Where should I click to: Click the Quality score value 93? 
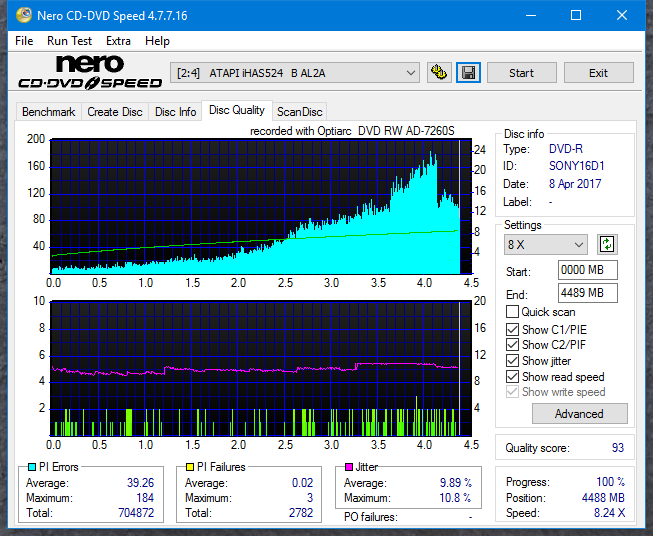click(618, 448)
